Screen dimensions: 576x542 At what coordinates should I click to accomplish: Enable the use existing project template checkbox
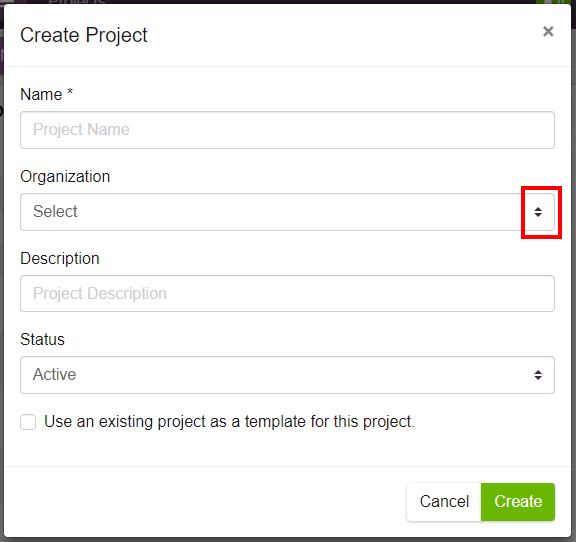[x=28, y=422]
